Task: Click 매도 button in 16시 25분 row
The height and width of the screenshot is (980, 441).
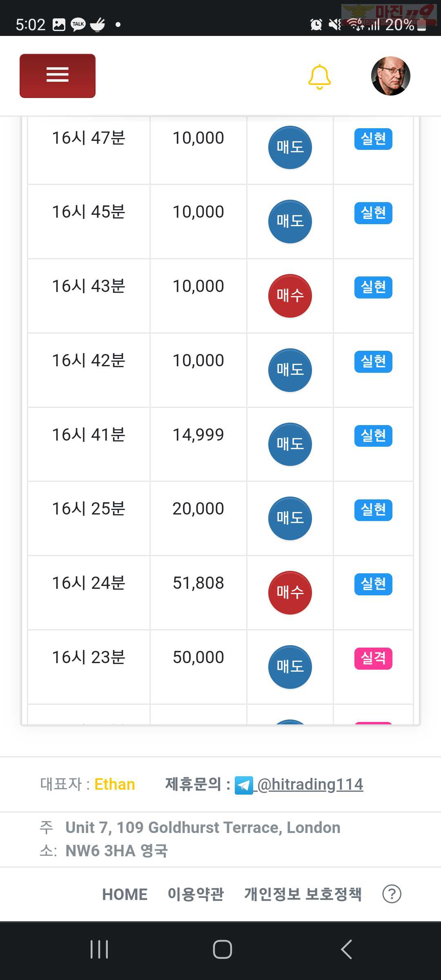Action: (290, 518)
